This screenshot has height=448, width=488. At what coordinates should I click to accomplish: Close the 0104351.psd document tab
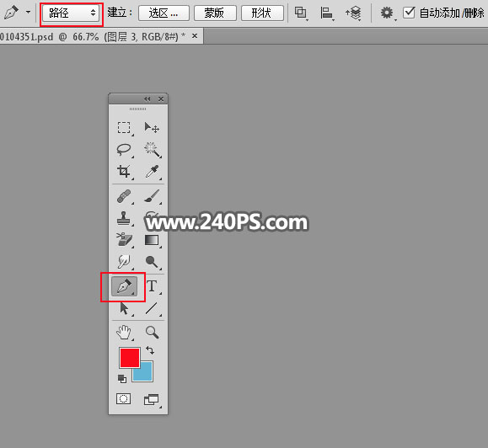click(195, 36)
